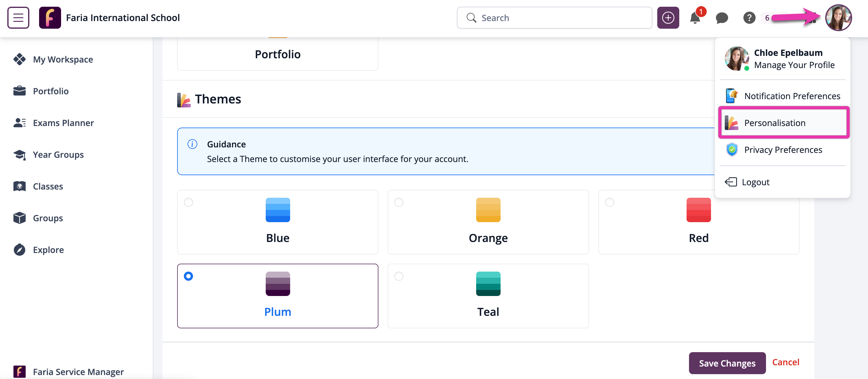Toggle the user avatar profile dropdown
The width and height of the screenshot is (868, 379).
coord(838,18)
